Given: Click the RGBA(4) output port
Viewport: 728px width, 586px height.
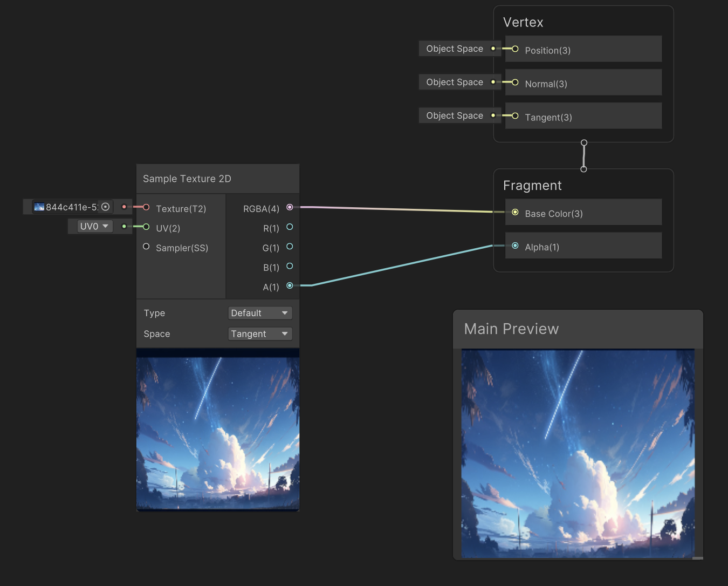Looking at the screenshot, I should click(290, 207).
